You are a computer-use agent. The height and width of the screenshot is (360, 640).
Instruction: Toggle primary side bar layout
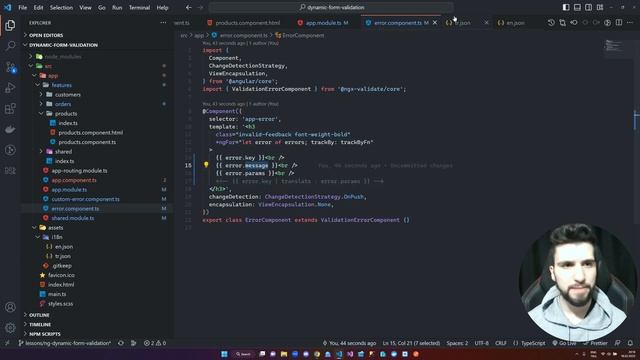[x=566, y=7]
